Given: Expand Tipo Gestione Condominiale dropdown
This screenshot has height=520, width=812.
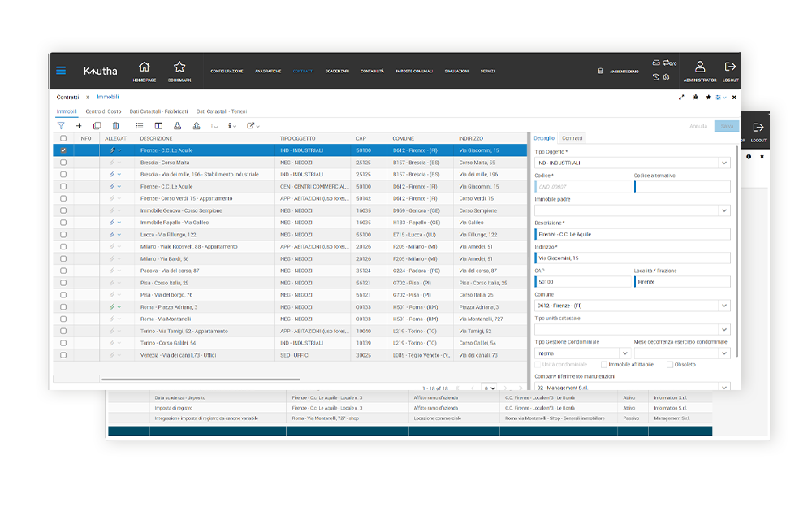Looking at the screenshot, I should coord(624,353).
